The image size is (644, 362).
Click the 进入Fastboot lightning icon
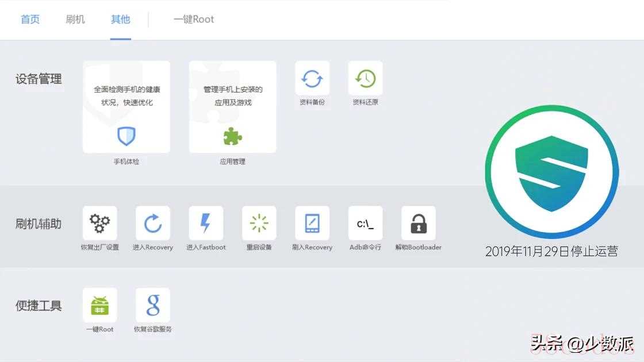tap(206, 223)
